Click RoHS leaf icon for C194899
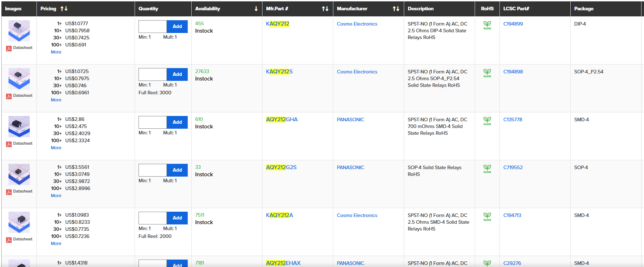The width and height of the screenshot is (644, 267). click(x=487, y=25)
